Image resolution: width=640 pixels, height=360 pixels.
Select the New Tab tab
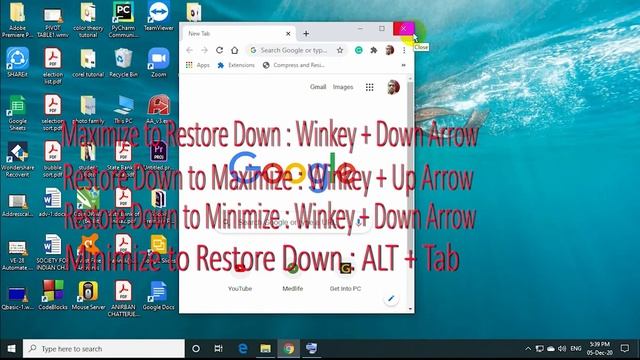[x=238, y=33]
